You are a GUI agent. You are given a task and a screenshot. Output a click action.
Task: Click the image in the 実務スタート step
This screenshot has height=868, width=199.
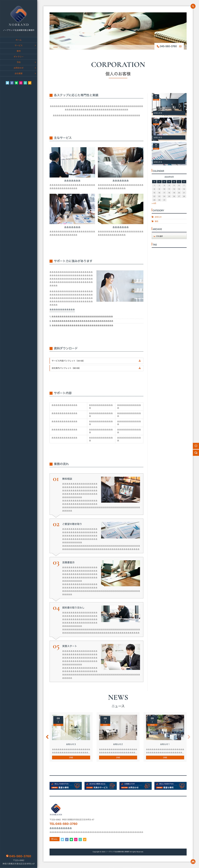[x=120, y=657]
